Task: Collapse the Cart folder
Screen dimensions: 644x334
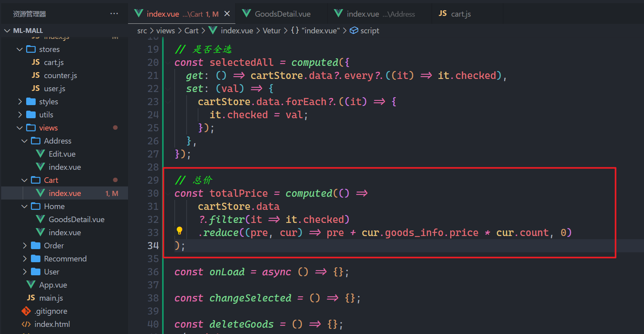Action: pyautogui.click(x=25, y=180)
